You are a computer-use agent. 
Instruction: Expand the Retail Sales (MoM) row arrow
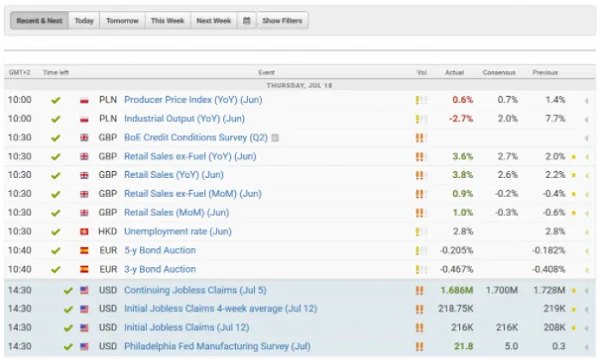click(x=586, y=213)
